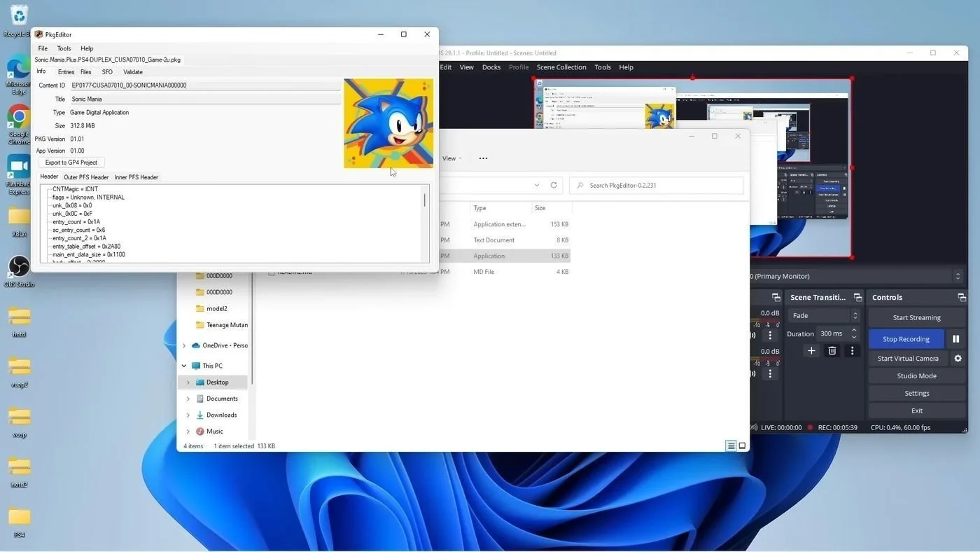Show the Inner PFS Header tab

[x=136, y=177]
